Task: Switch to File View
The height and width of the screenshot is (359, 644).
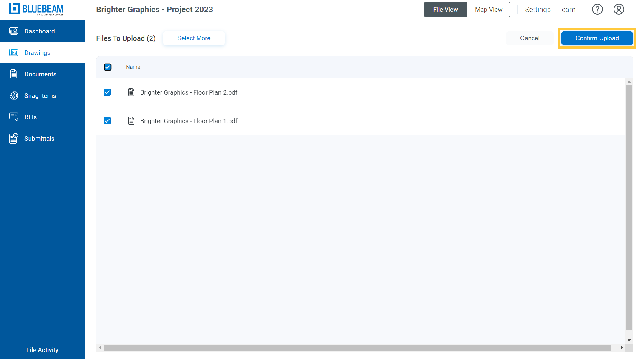Action: click(x=446, y=10)
